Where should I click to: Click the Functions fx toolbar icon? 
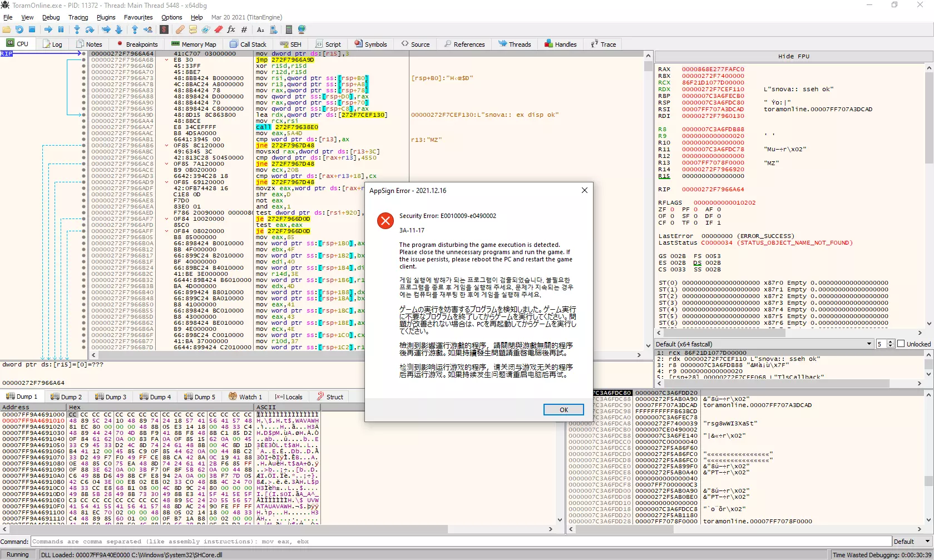[x=231, y=29]
